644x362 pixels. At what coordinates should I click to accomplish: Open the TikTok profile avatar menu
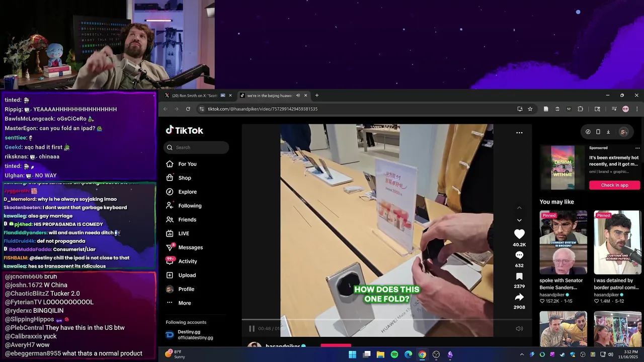pos(623,132)
